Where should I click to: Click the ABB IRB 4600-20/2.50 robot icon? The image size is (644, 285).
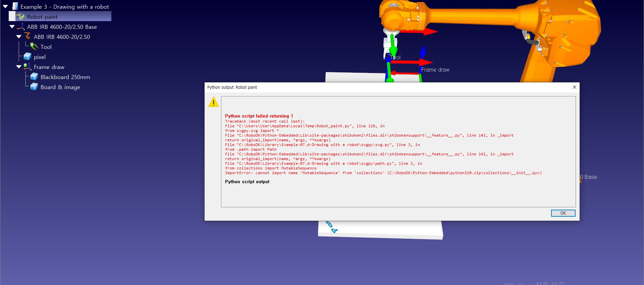(x=28, y=36)
